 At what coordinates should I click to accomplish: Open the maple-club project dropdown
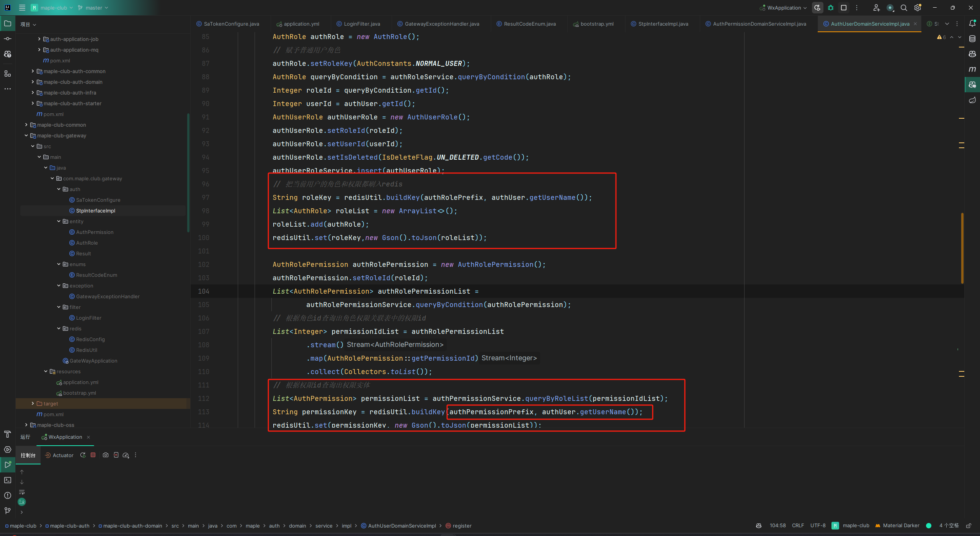pyautogui.click(x=52, y=8)
